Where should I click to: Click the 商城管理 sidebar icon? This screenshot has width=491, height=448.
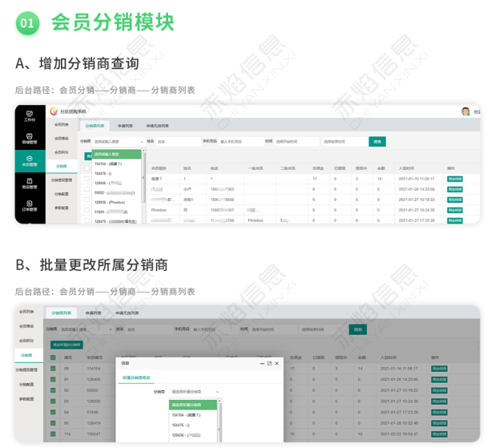pos(29,139)
